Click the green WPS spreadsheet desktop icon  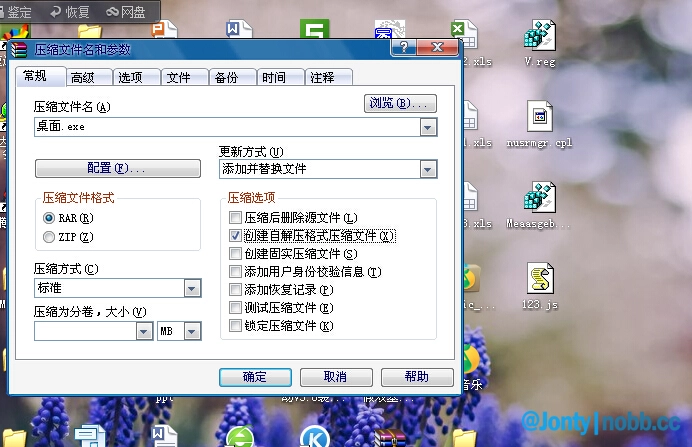coord(316,33)
